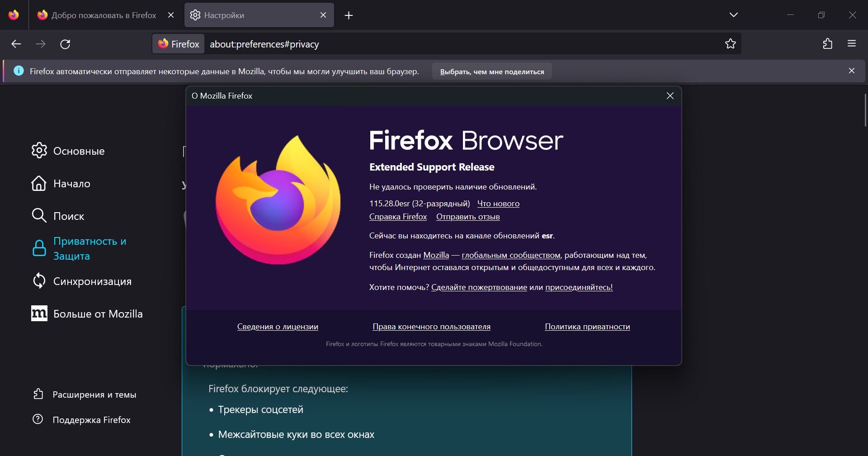Click the home icon in settings sidebar
Screen dimensions: 868x456
[x=39, y=183]
